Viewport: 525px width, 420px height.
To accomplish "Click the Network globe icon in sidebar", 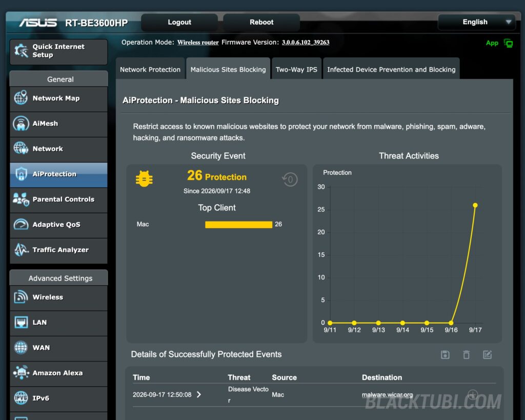I will 21,148.
